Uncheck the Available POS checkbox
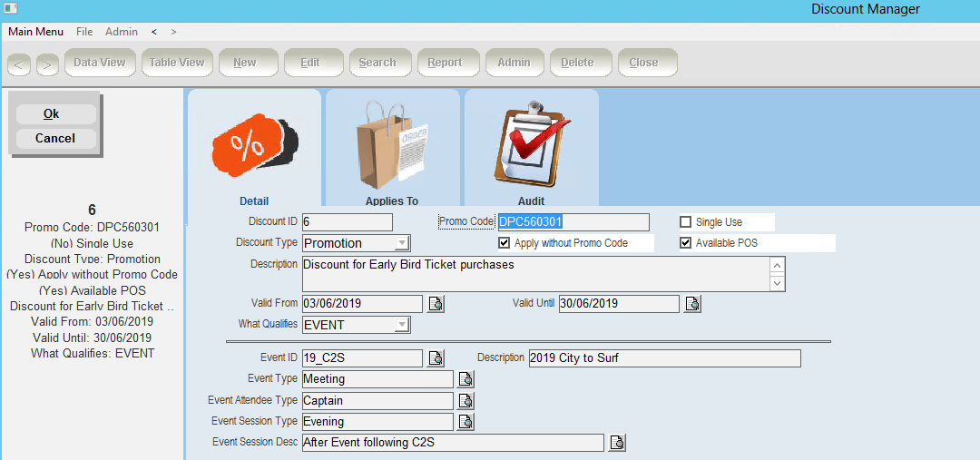The width and height of the screenshot is (980, 460). 686,242
